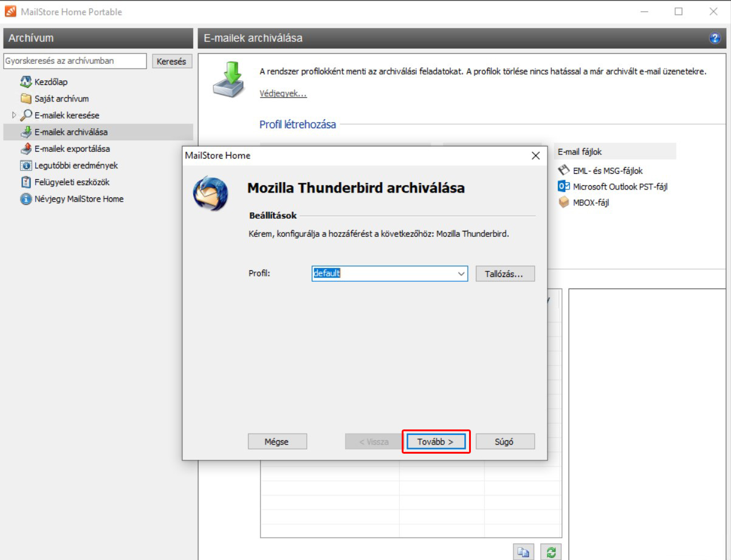Click the Keresés search button
This screenshot has width=731, height=560.
(x=171, y=61)
